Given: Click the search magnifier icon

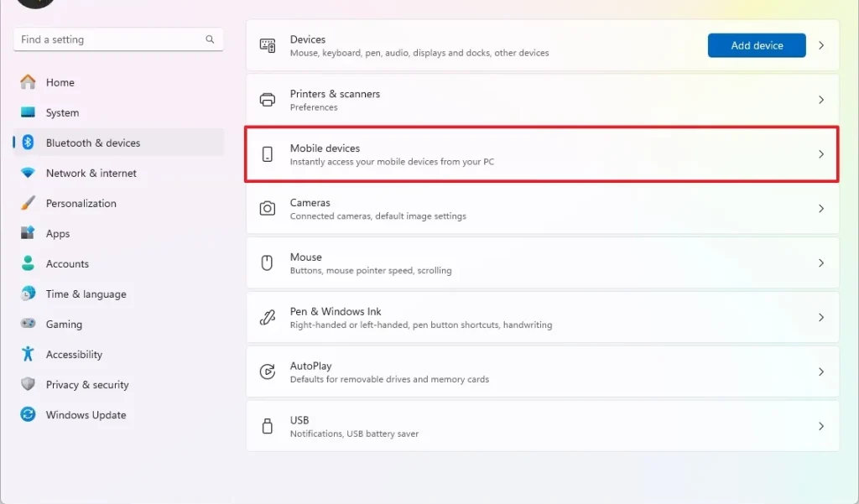Looking at the screenshot, I should pos(210,39).
